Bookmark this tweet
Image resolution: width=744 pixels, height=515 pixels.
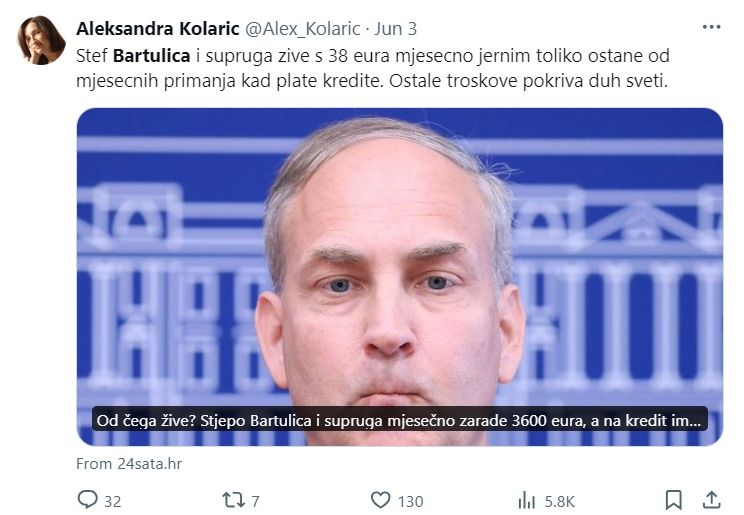coord(673,500)
